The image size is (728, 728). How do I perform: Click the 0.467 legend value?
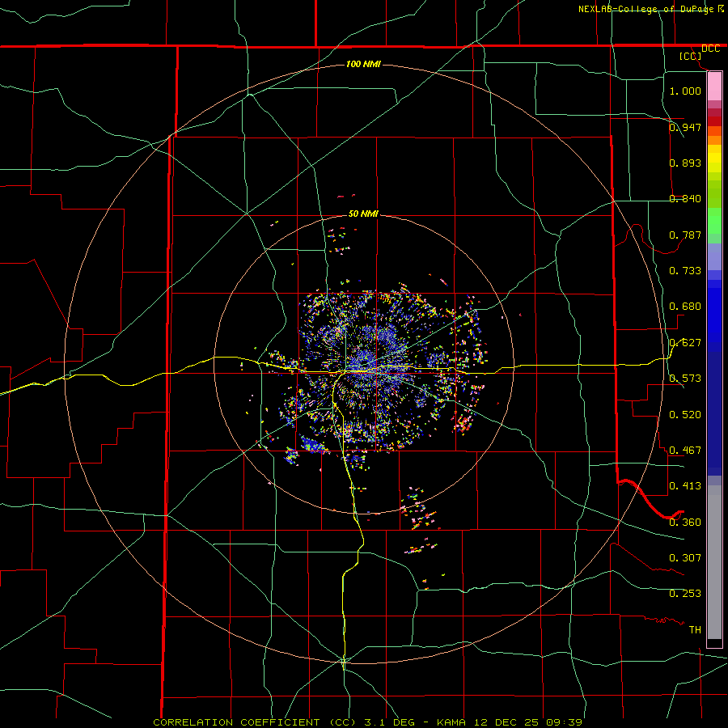(685, 451)
